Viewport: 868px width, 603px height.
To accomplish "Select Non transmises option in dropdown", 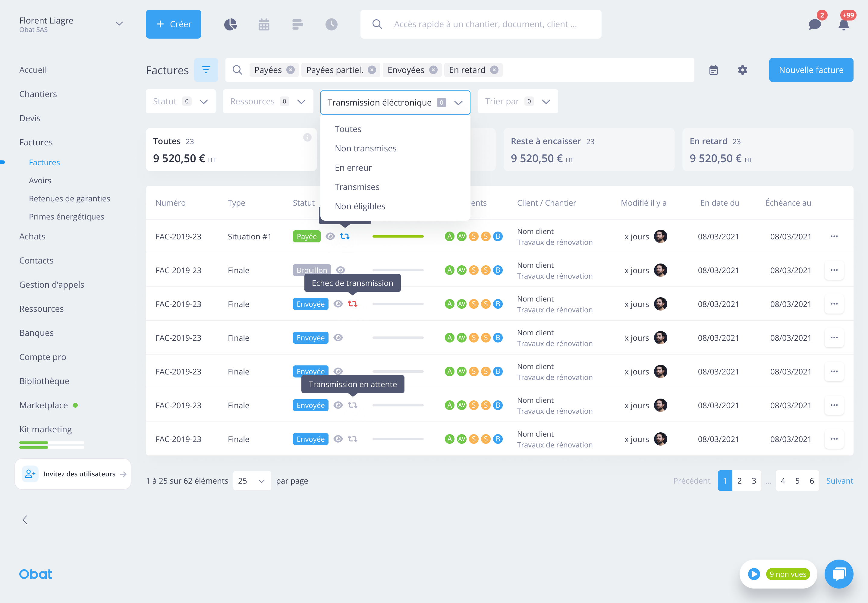I will click(x=365, y=148).
